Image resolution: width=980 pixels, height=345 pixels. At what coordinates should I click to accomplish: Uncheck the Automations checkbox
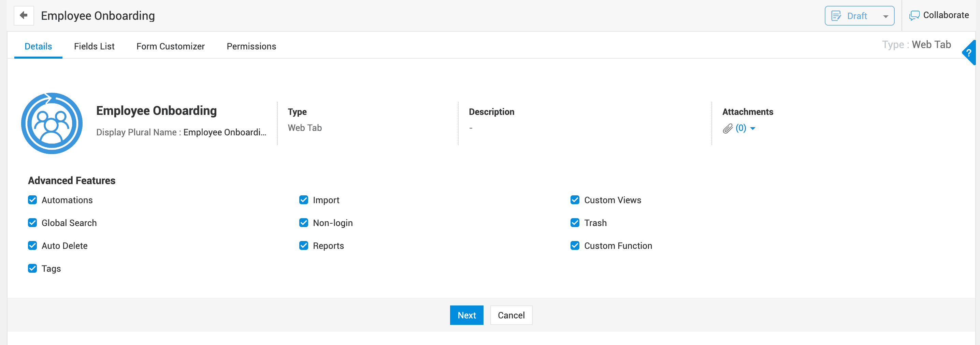click(x=32, y=200)
